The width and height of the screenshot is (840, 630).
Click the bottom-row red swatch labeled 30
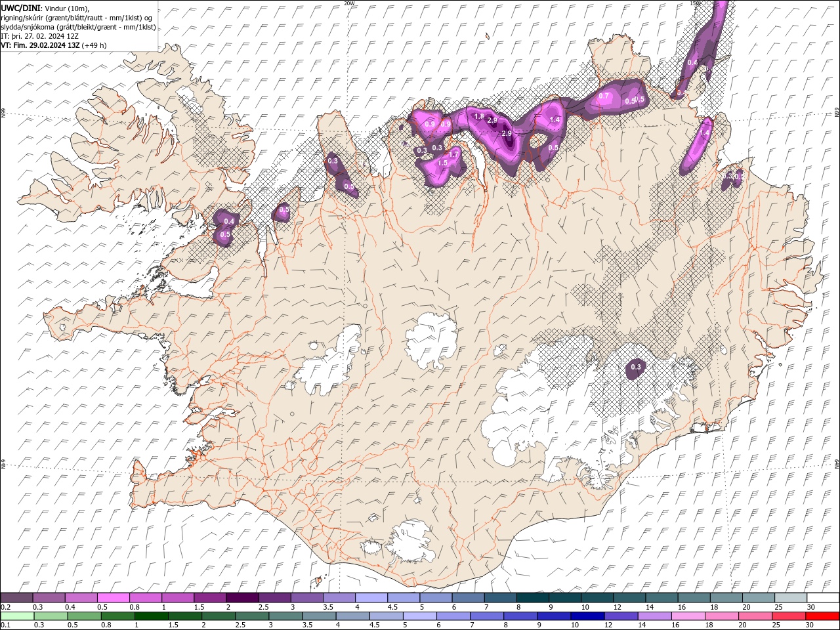coord(822,616)
